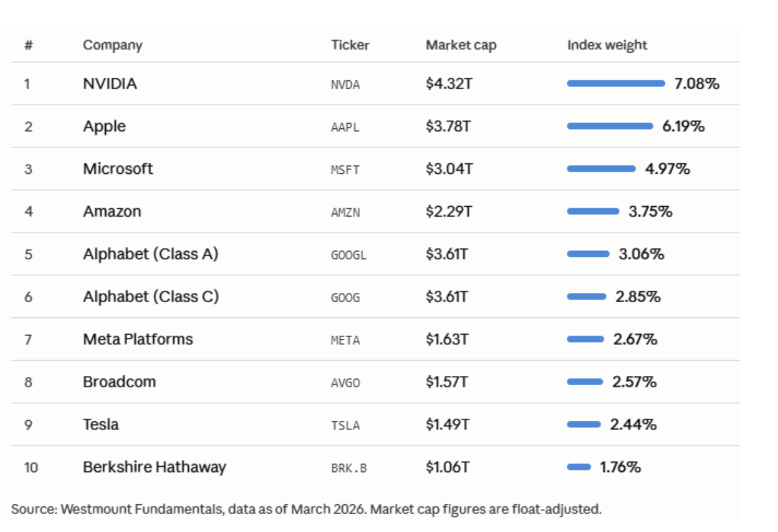The width and height of the screenshot is (778, 532).
Task: Click $3.61T in the GOOGL row
Action: coord(446,254)
